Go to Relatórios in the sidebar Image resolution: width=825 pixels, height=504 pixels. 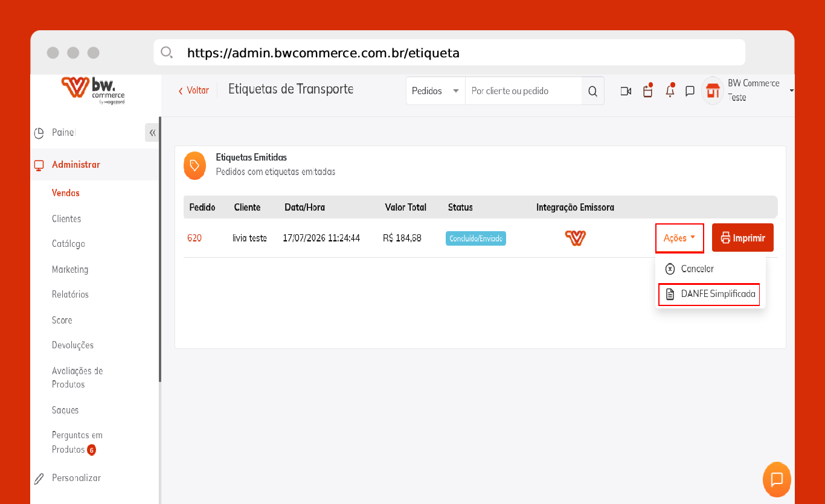70,295
